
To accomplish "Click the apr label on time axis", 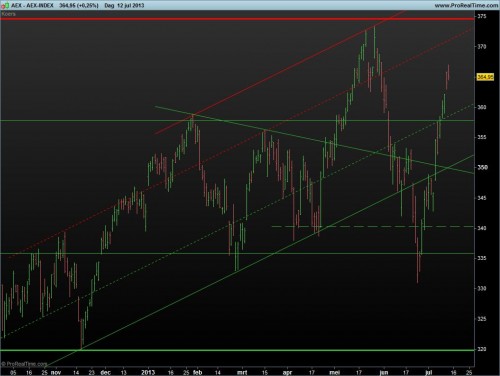I will point(287,372).
